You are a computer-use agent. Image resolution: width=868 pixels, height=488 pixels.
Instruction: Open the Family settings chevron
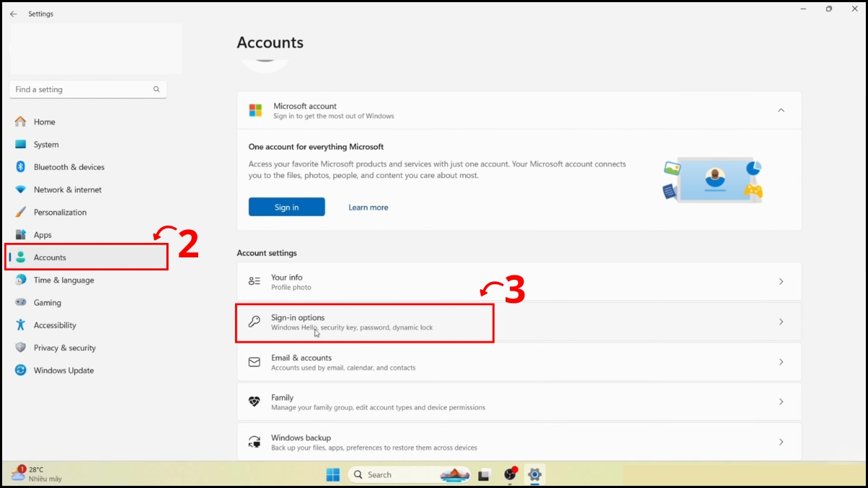[x=780, y=402]
